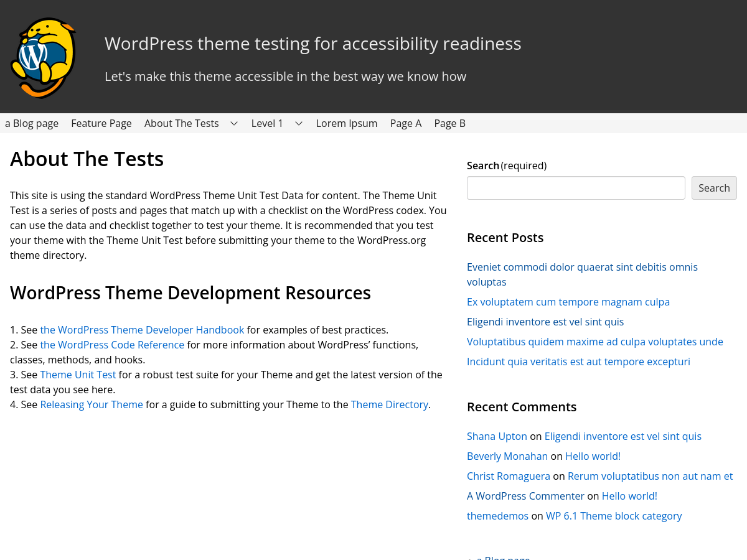Open post Incidunt quia veritatis est aut tempore

(x=578, y=362)
